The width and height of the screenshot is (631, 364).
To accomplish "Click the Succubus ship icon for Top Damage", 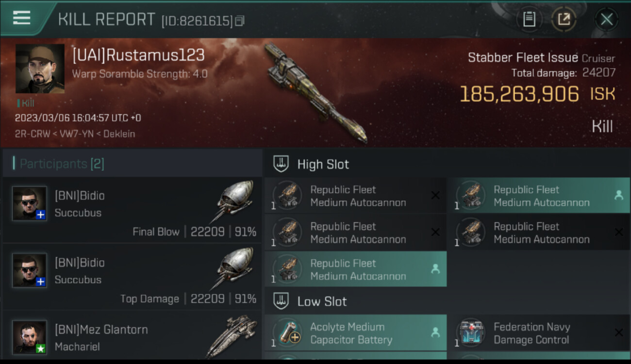I will (234, 270).
